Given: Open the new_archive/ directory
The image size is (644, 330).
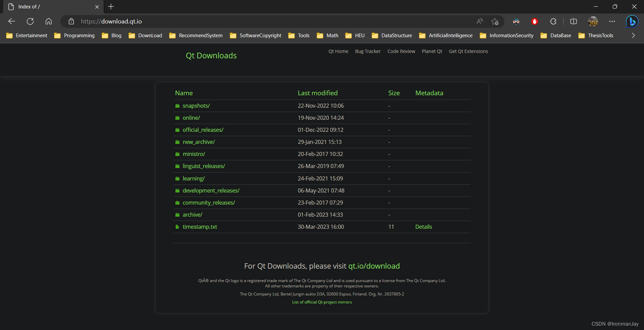Looking at the screenshot, I should tap(199, 142).
